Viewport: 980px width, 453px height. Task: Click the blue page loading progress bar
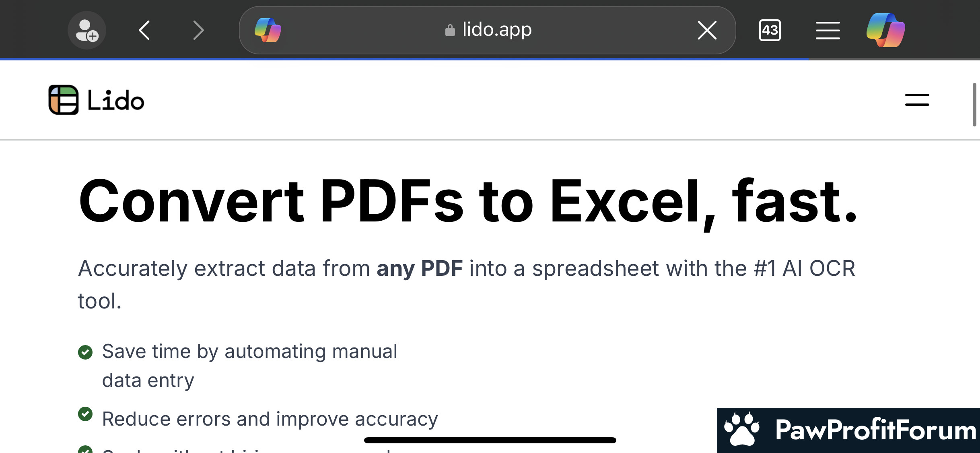tap(402, 59)
